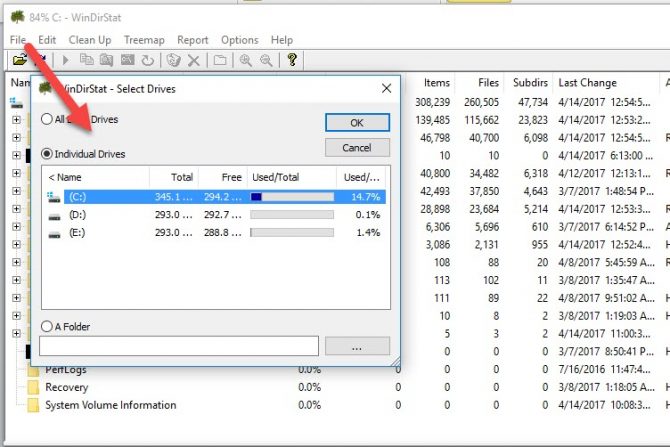Expand the tree row with 42,493 items
This screenshot has height=447, width=670.
(x=16, y=191)
